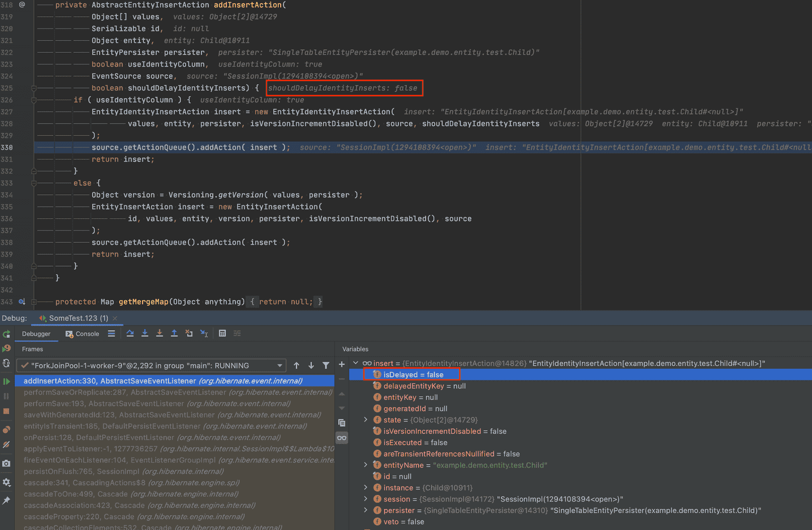This screenshot has height=530, width=812.
Task: Switch to the Console tab
Action: [x=82, y=334]
